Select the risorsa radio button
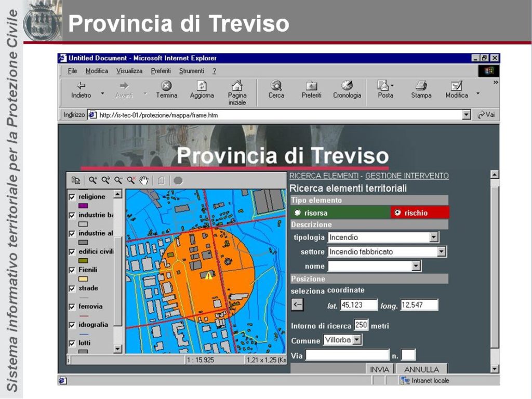The image size is (532, 399). [x=298, y=212]
